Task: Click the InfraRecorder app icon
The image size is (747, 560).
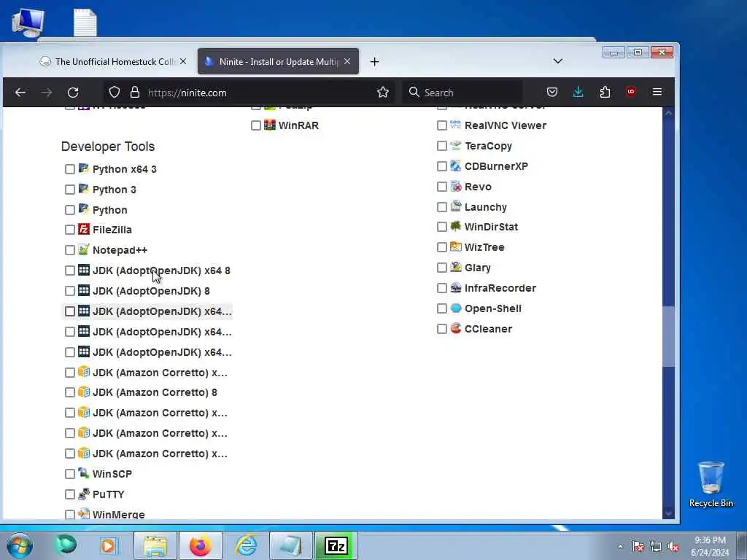Action: (456, 287)
